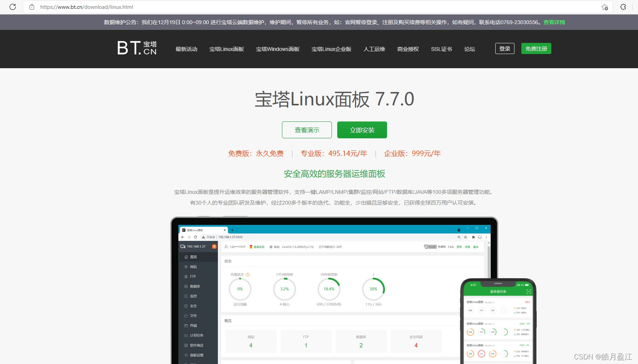
Task: Click the FTP count card showing 1
Action: (x=306, y=341)
